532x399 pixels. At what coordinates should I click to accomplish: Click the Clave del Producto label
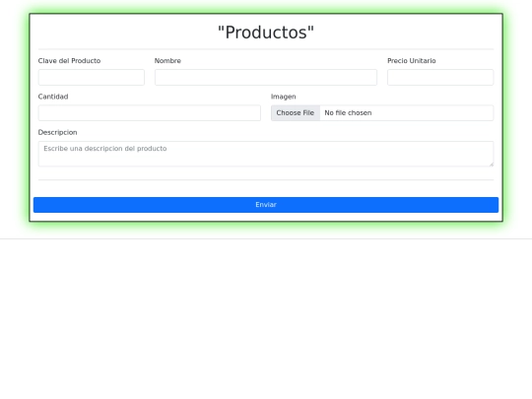[x=69, y=61]
